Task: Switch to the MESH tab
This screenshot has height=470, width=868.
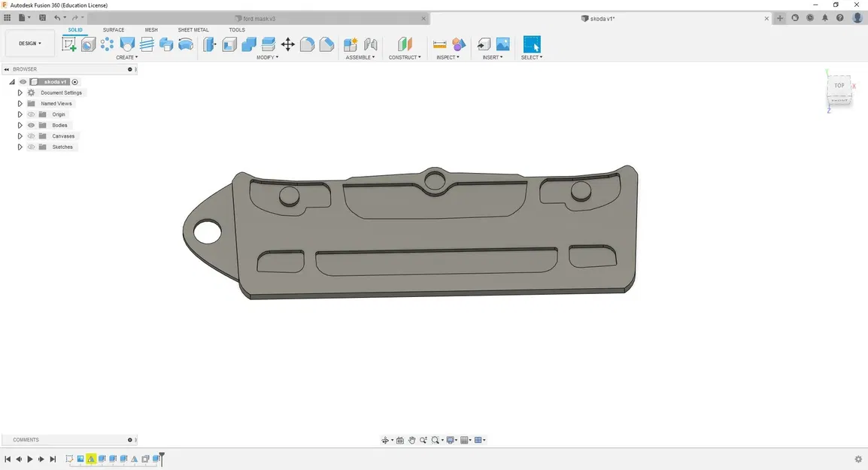Action: pyautogui.click(x=151, y=30)
